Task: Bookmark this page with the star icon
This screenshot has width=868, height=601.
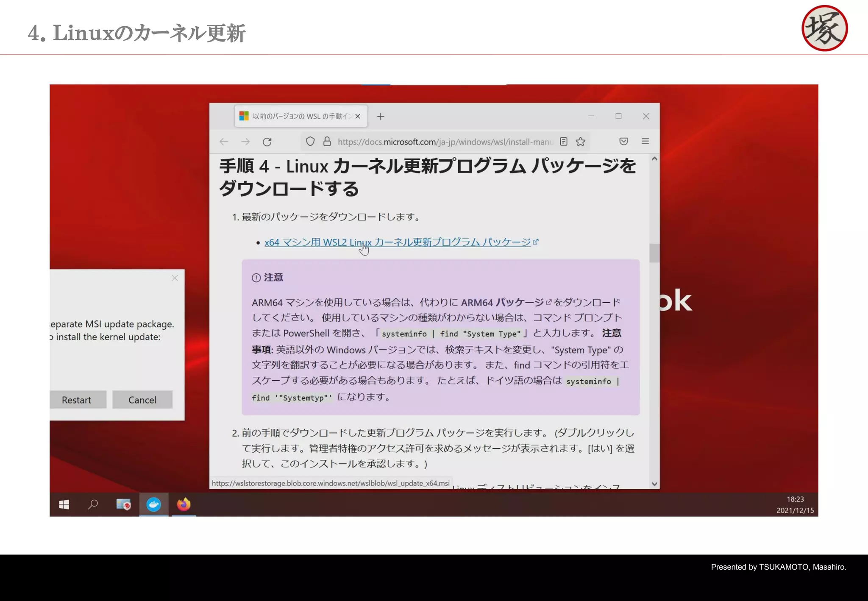Action: [x=580, y=142]
